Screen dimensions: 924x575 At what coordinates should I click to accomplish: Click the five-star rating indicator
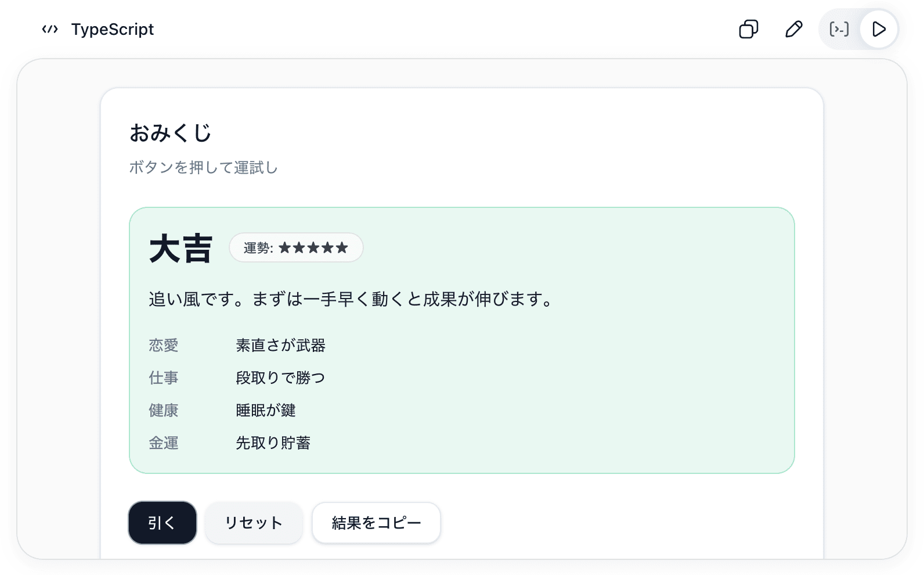point(313,247)
